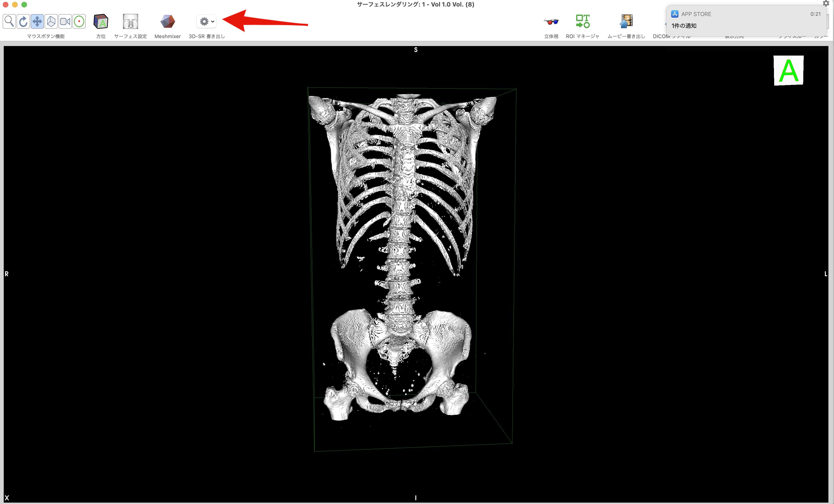Click ムービー書き出し movie export icon
Screen dimensions: 834x504
[x=626, y=21]
